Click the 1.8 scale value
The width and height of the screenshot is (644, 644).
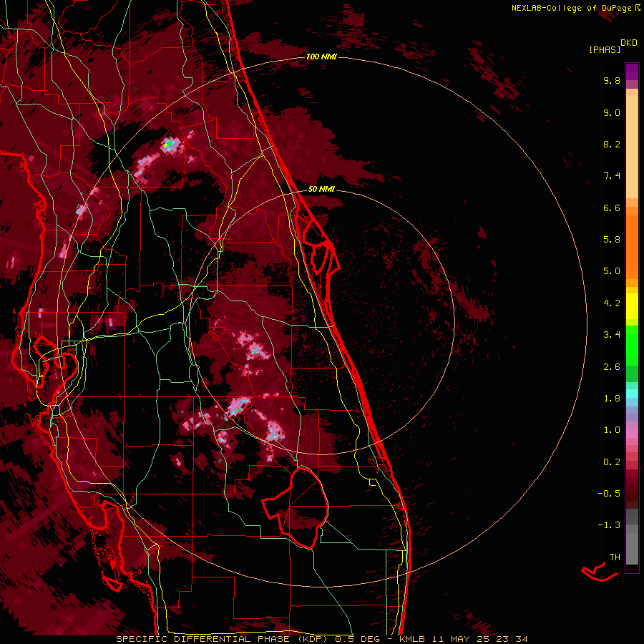tap(612, 399)
